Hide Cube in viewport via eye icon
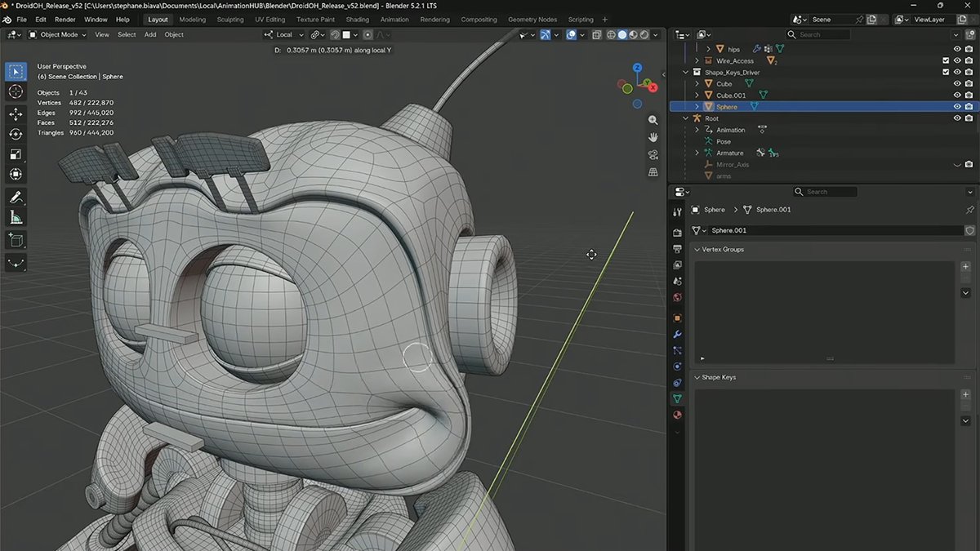The image size is (980, 551). (957, 83)
